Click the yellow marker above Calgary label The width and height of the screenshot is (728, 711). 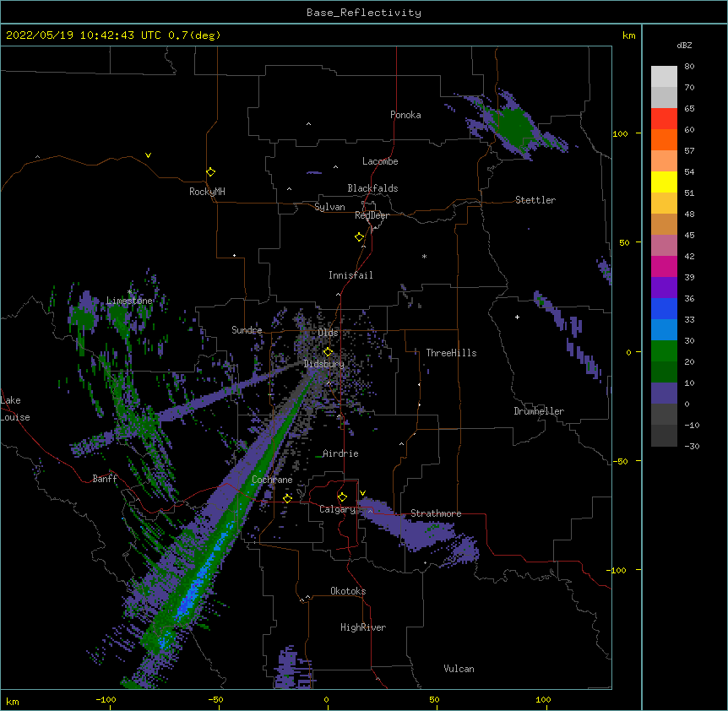coord(342,497)
